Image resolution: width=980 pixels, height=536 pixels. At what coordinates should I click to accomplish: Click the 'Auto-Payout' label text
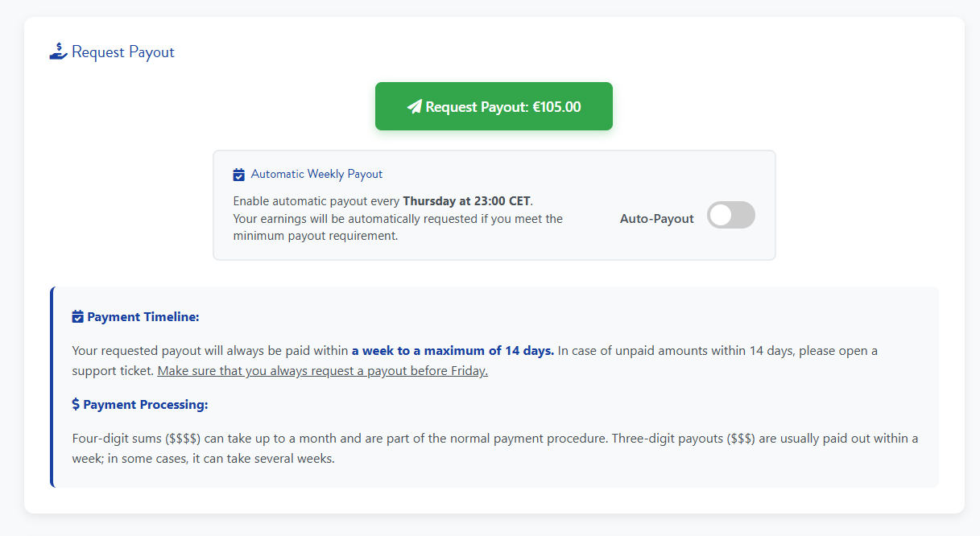point(656,218)
